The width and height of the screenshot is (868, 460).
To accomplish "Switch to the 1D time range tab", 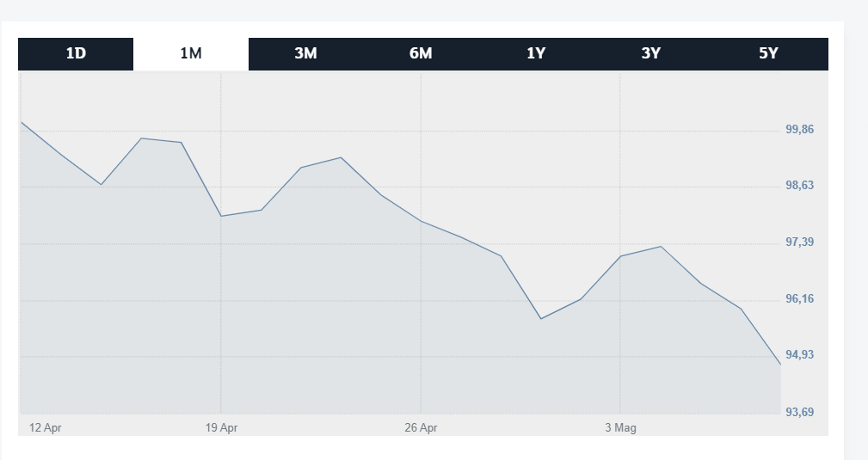I will [x=76, y=53].
